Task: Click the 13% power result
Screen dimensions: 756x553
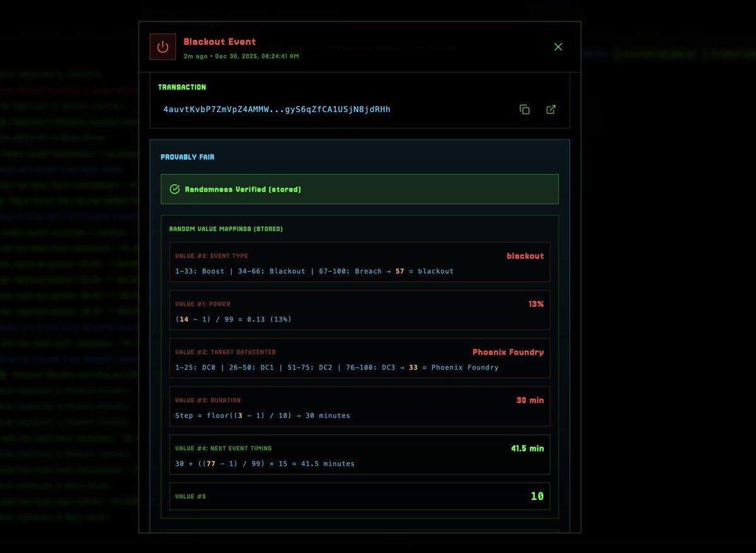Action: pyautogui.click(x=535, y=304)
